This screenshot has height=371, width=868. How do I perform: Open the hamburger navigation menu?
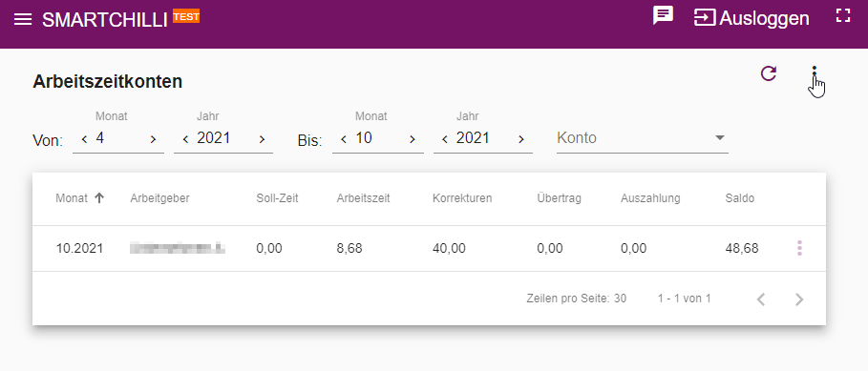click(23, 20)
